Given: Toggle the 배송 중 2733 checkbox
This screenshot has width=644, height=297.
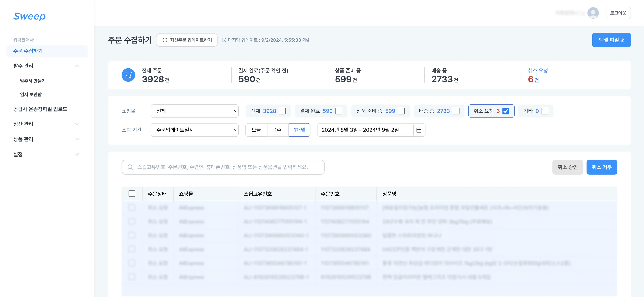Looking at the screenshot, I should [x=456, y=111].
